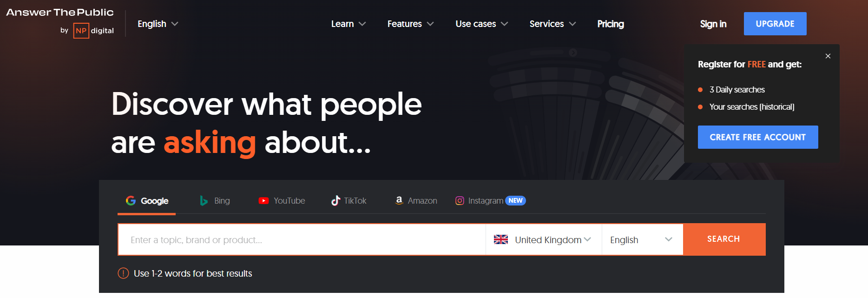
Task: Close the register for free popup
Action: tap(828, 56)
